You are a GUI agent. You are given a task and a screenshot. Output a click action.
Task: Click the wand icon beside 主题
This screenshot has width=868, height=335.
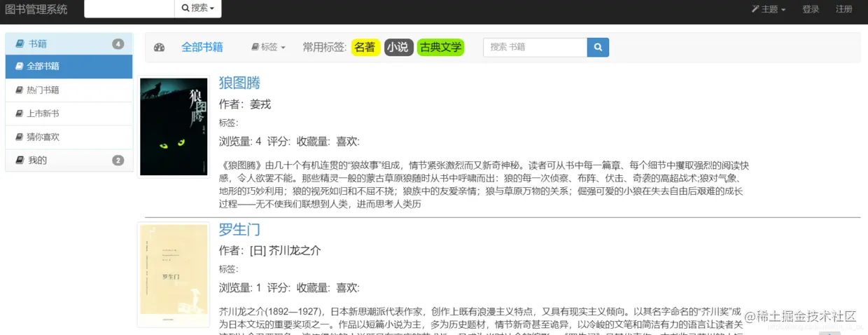[755, 9]
